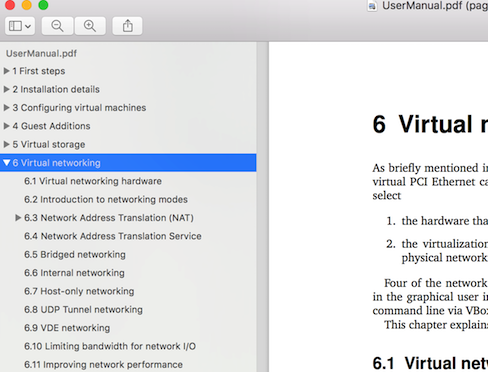Go to 3 Configuring virtual machines
The height and width of the screenshot is (372, 488).
[79, 107]
